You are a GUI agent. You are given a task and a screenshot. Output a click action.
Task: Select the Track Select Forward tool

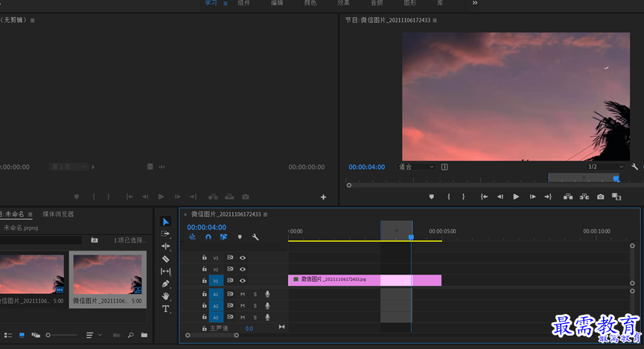click(165, 234)
